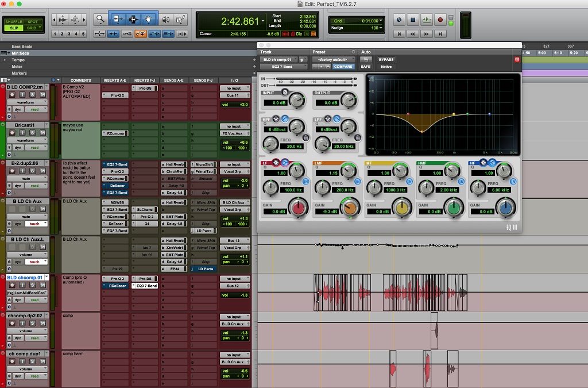Toggle the SAFE automation button

click(x=366, y=67)
